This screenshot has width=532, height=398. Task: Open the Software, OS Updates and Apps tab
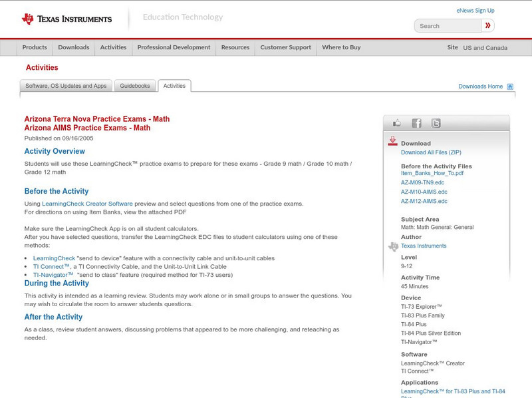pos(66,85)
